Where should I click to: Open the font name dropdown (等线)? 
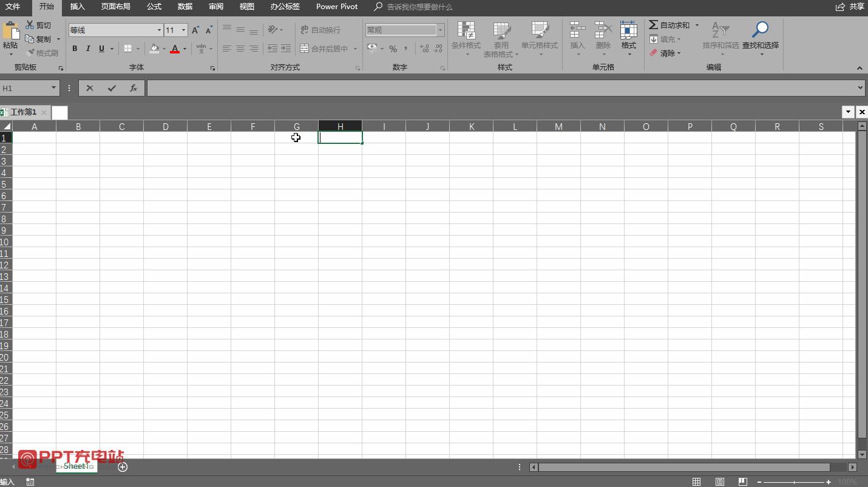tap(159, 30)
